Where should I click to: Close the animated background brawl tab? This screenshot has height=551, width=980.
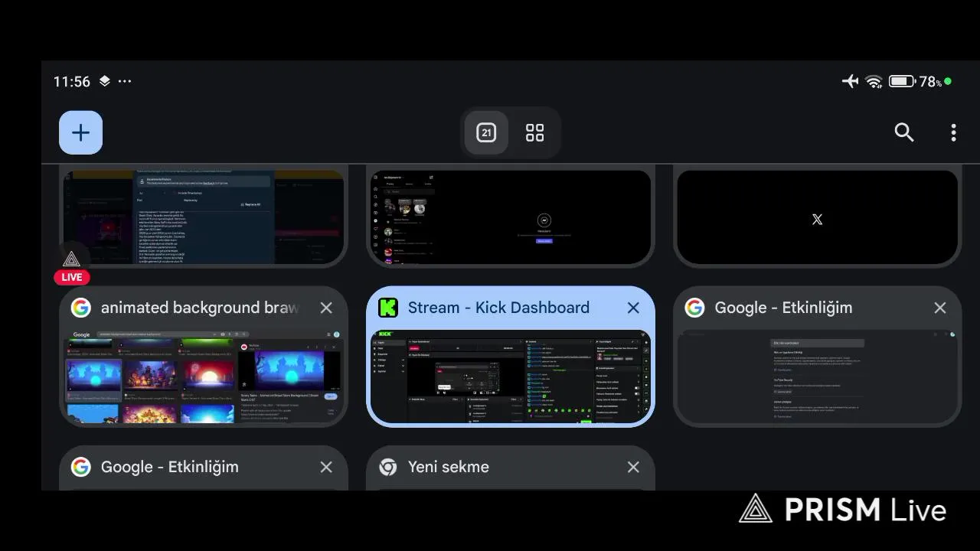point(326,308)
